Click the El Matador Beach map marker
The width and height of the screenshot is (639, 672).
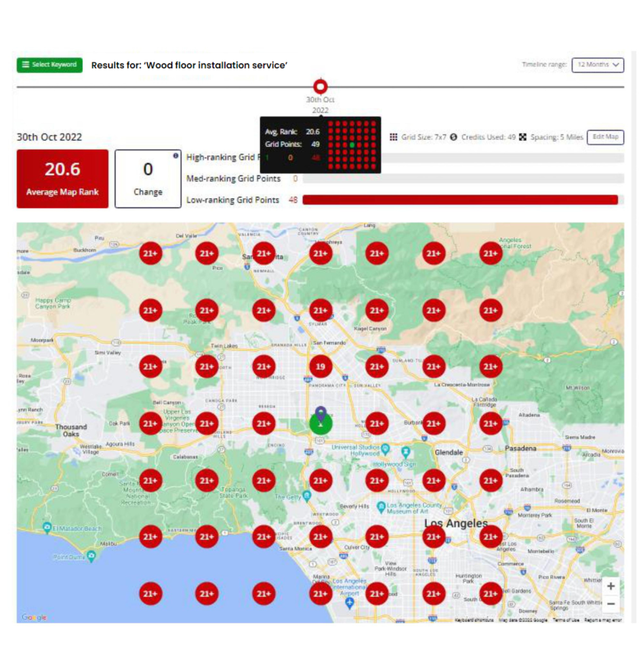(x=47, y=527)
